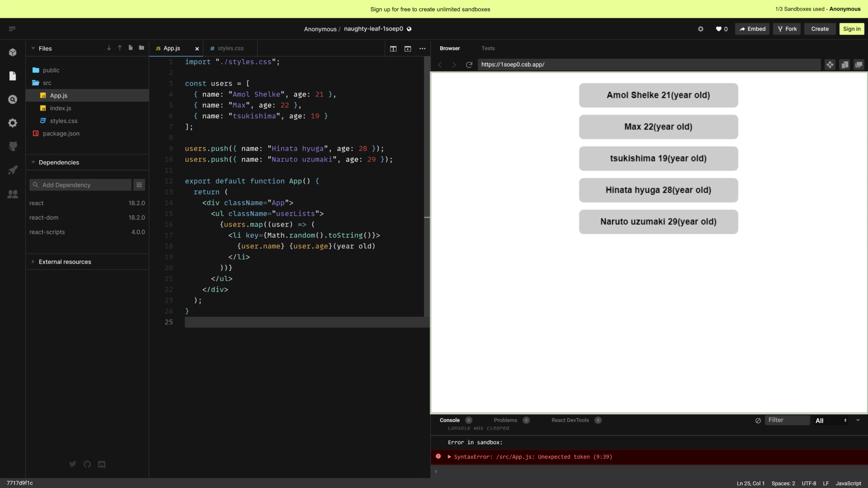Expand the External resources section
Image resolution: width=868 pixels, height=488 pixels.
click(33, 261)
